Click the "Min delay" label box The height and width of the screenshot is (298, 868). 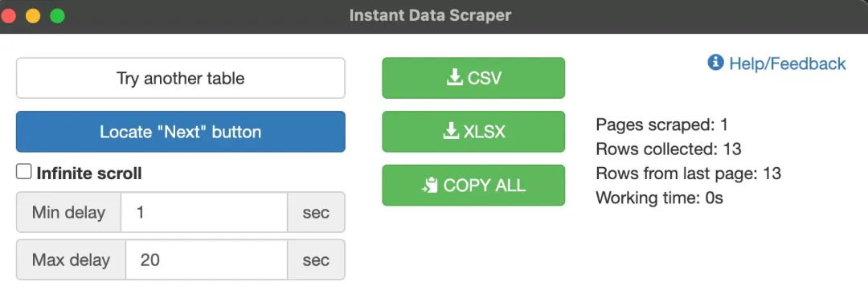[x=68, y=212]
